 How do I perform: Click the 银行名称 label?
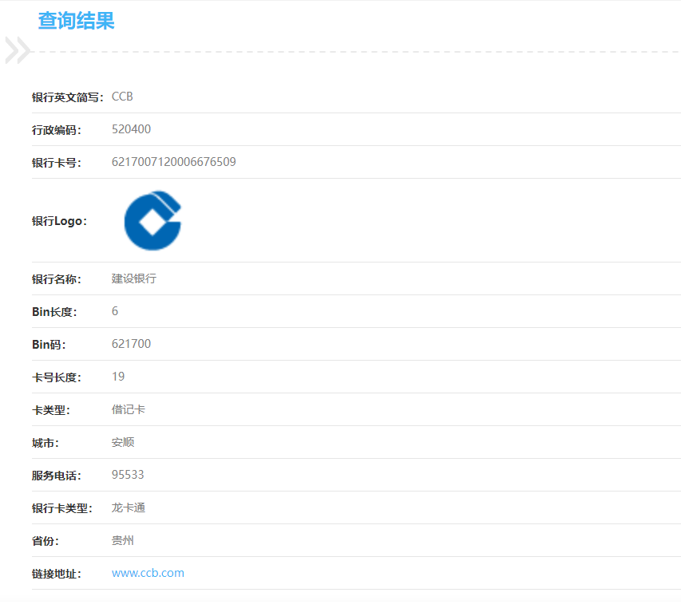click(x=56, y=279)
